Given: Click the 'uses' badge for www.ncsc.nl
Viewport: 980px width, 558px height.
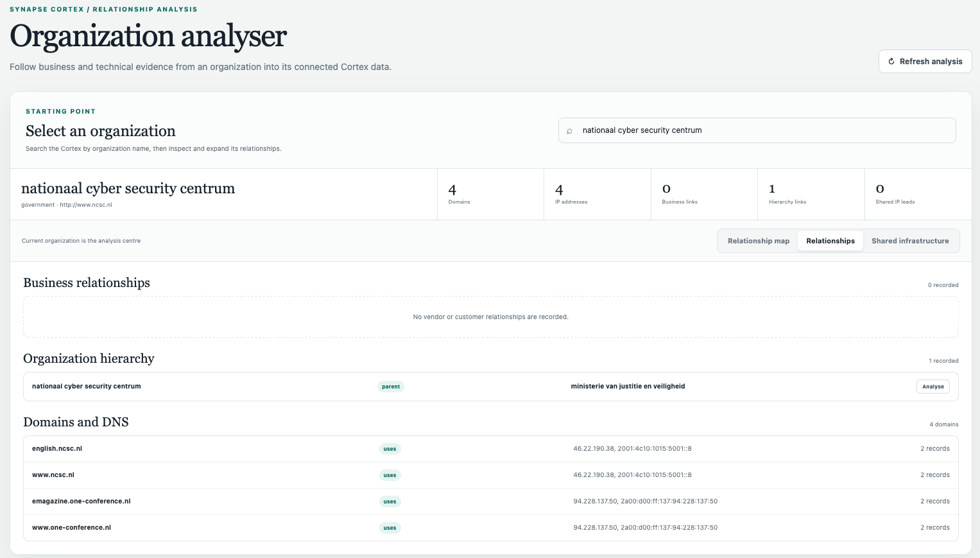Looking at the screenshot, I should pyautogui.click(x=390, y=475).
